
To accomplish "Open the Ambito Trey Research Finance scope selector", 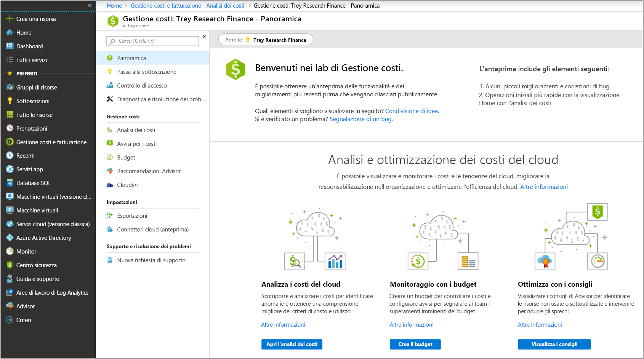I will point(266,40).
